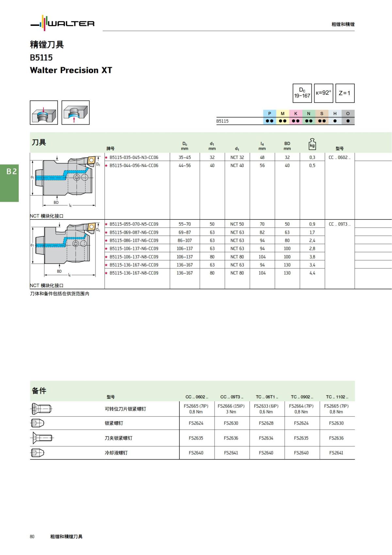
Task: Click the TC .. 1102 .. column header
Action: tap(337, 397)
